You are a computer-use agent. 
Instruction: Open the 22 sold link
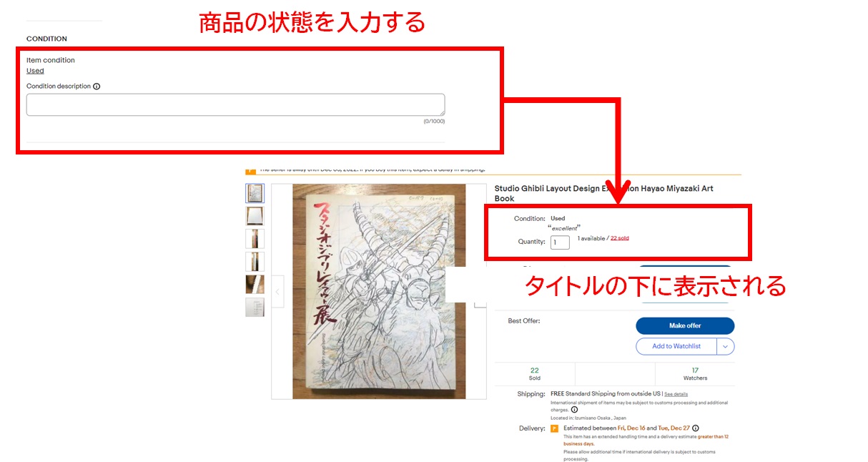pyautogui.click(x=620, y=238)
